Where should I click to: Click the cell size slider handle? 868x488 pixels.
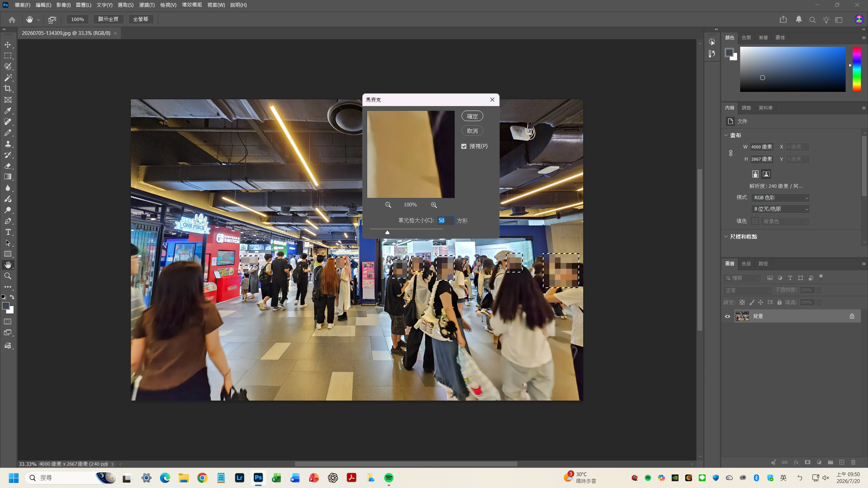click(387, 232)
